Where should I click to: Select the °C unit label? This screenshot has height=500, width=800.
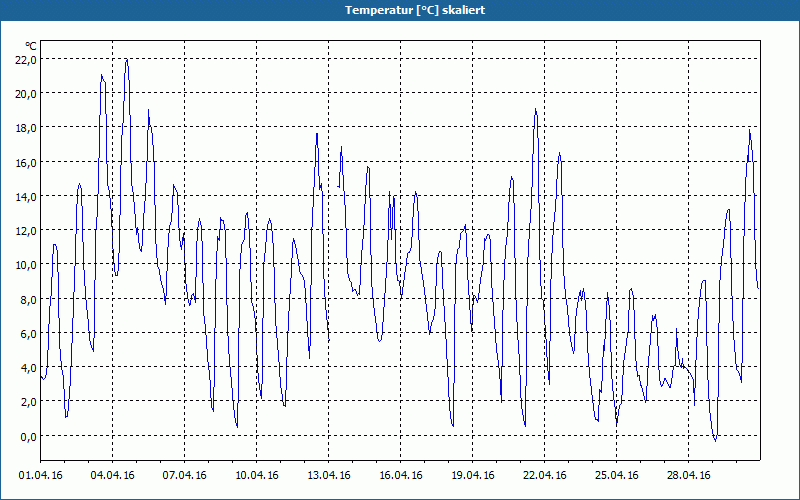click(x=31, y=46)
